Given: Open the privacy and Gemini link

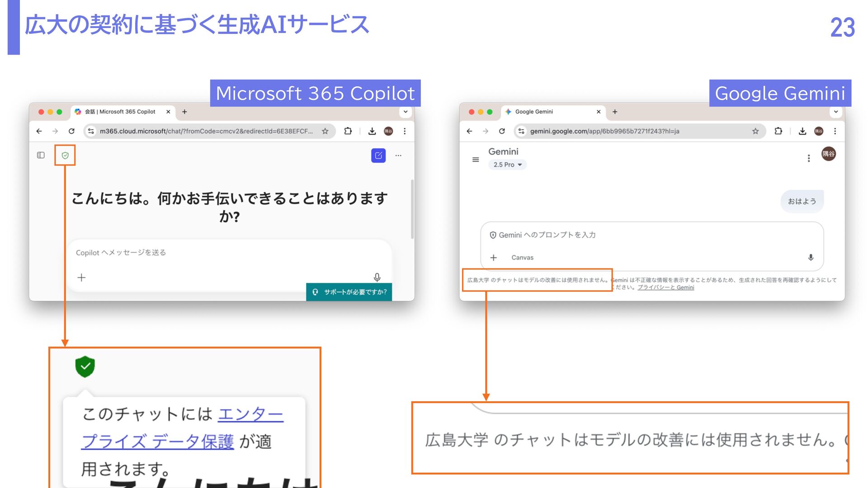Looking at the screenshot, I should pos(666,287).
